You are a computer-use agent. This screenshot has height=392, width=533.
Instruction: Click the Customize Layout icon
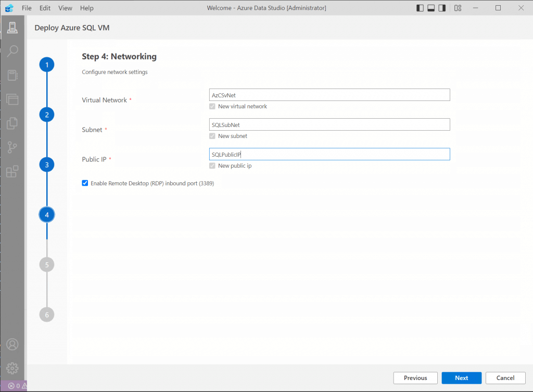click(x=458, y=8)
